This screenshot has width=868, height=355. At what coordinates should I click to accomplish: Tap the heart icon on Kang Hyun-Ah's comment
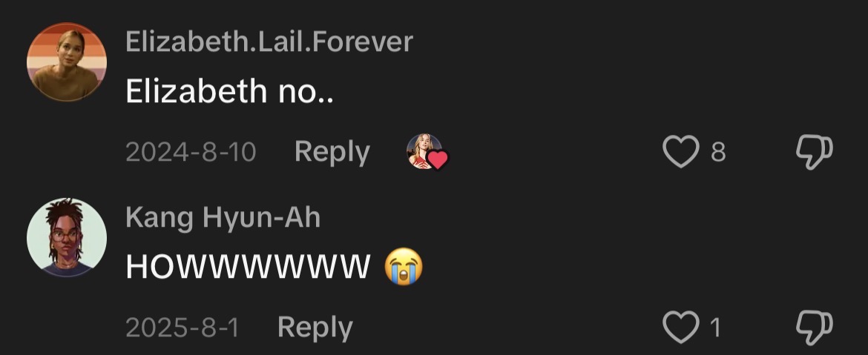pyautogui.click(x=681, y=327)
